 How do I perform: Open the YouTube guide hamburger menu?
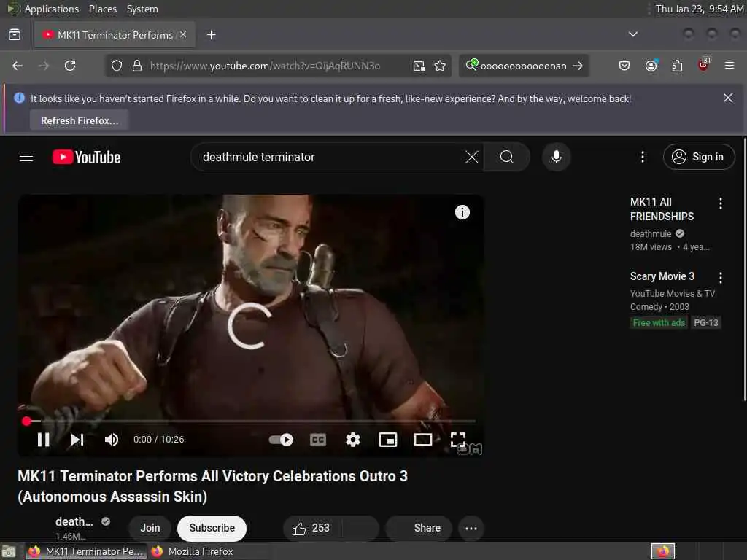pyautogui.click(x=26, y=157)
